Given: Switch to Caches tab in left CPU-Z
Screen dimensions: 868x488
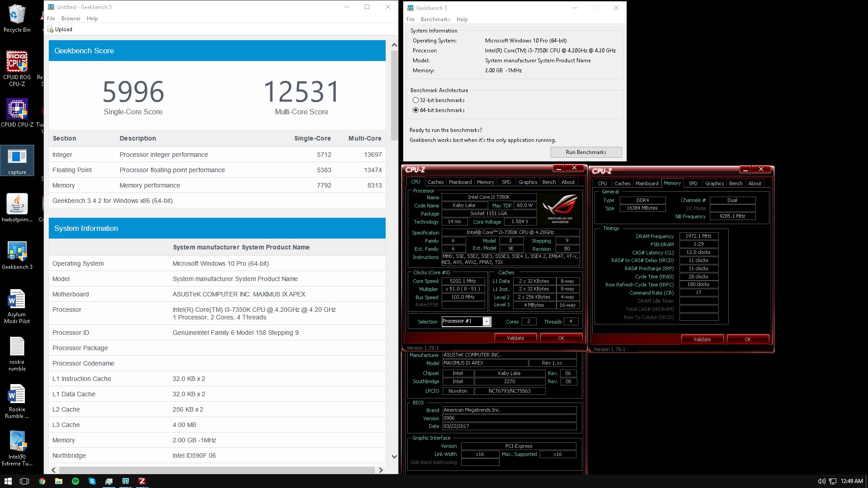Looking at the screenshot, I should (435, 182).
